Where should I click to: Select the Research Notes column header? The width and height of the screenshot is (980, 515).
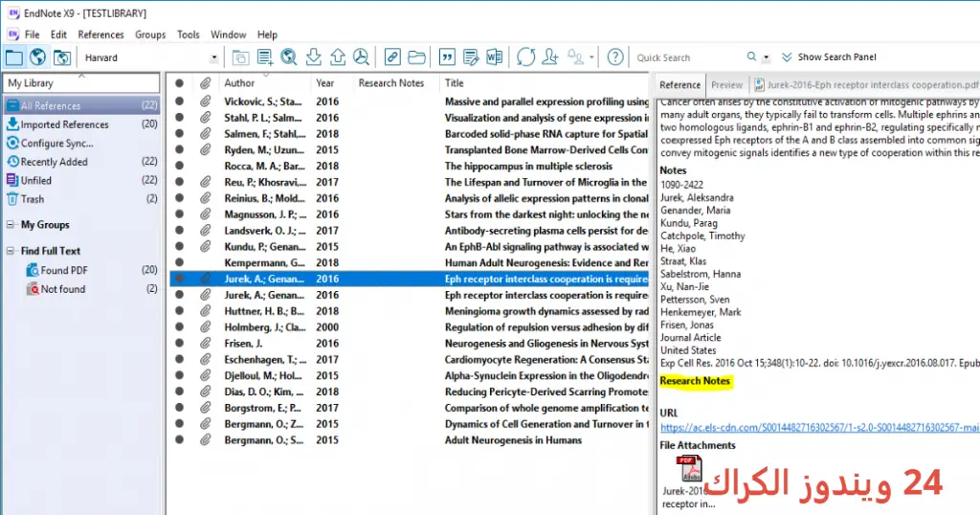391,83
